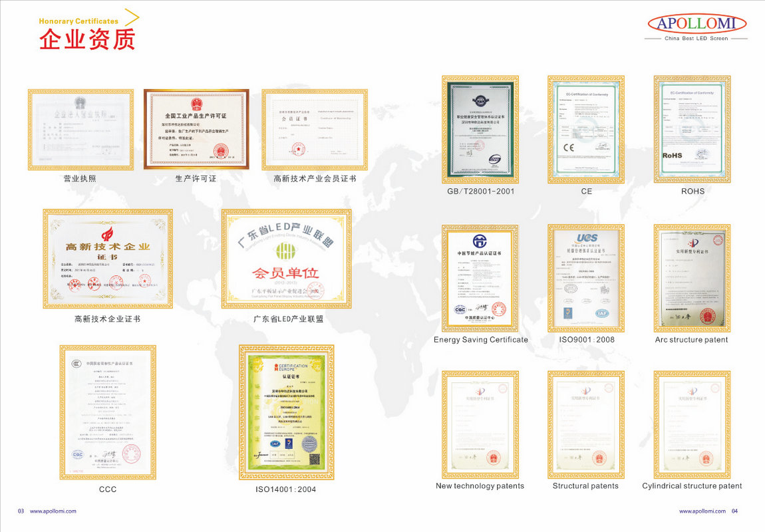
Task: Open the Cylindrical structure patent certificate image
Action: point(692,425)
